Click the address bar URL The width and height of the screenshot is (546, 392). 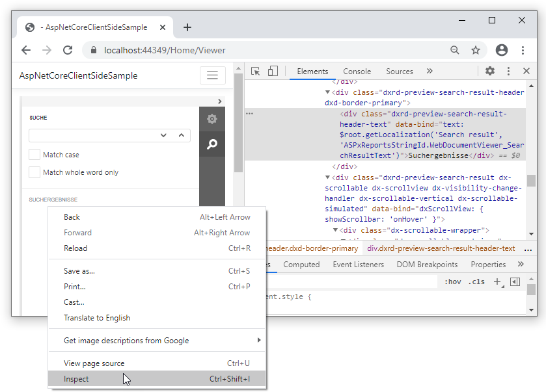pos(165,50)
